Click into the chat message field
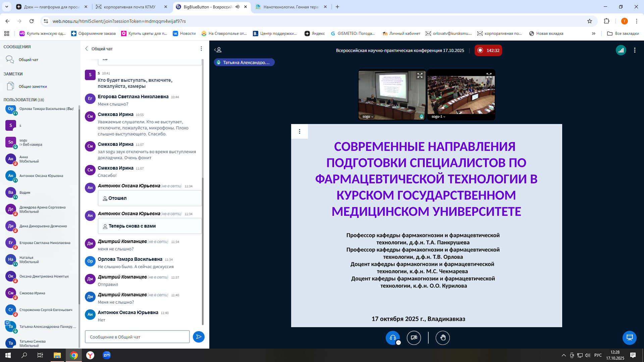This screenshot has height=362, width=644. [137, 337]
